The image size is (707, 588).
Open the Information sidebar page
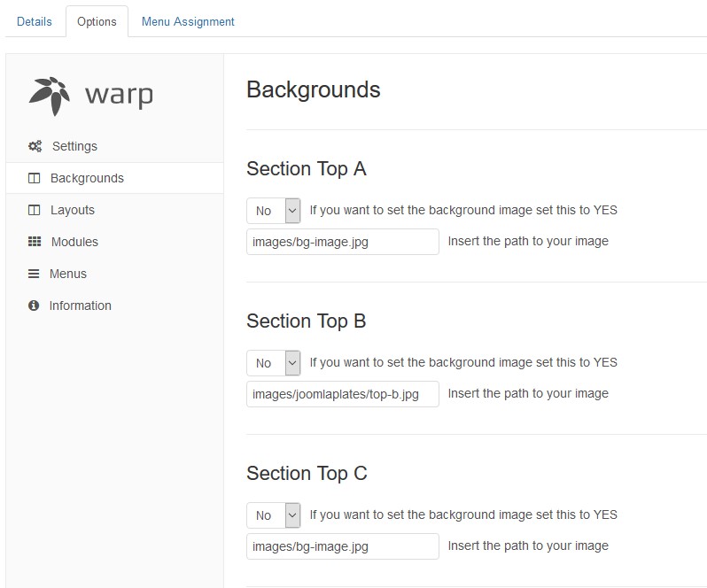[80, 306]
